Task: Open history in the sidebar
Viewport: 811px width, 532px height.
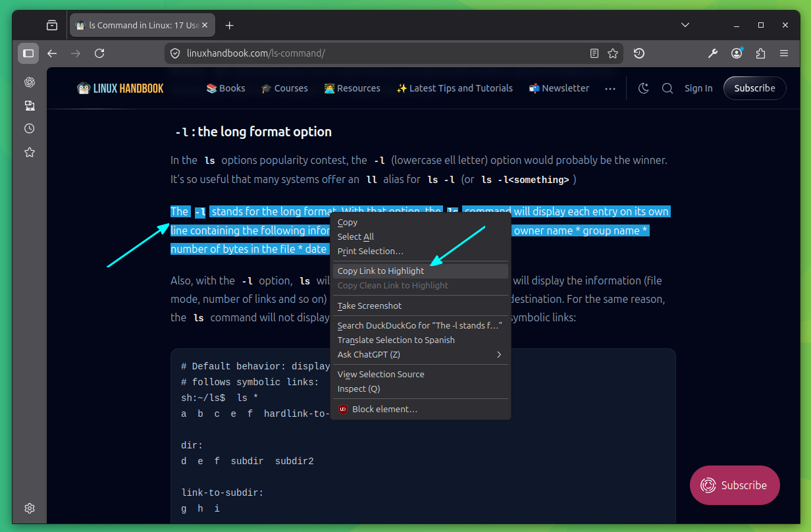Action: (30, 128)
